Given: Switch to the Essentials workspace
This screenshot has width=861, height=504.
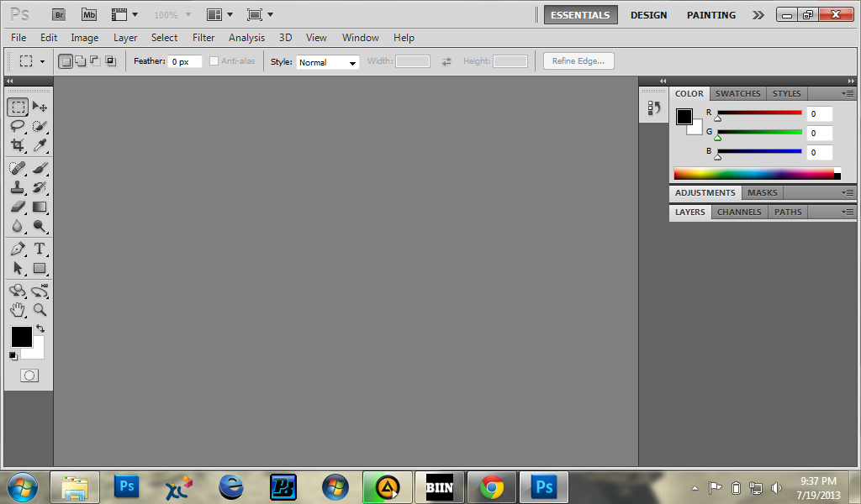Looking at the screenshot, I should [x=580, y=15].
